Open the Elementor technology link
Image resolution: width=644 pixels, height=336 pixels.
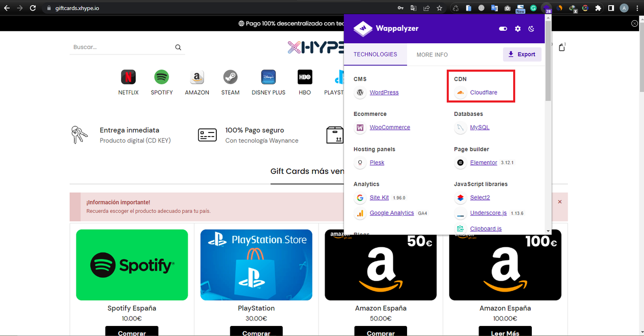click(x=484, y=163)
